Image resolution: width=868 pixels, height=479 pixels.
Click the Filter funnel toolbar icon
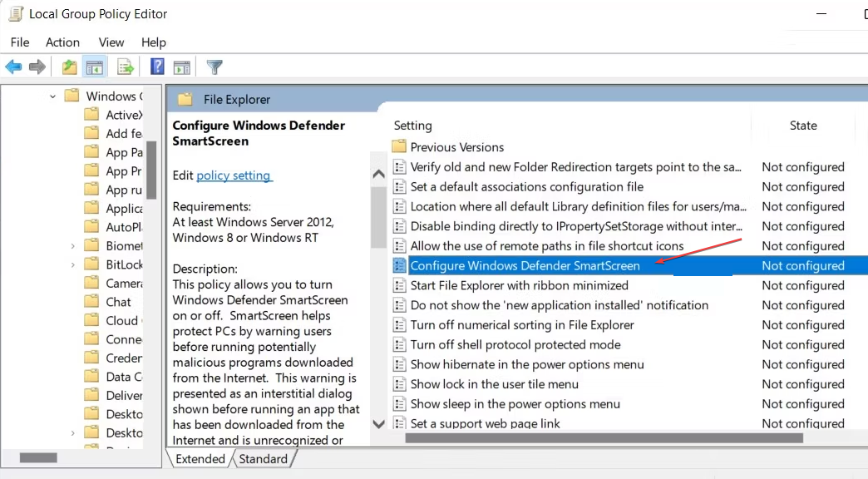click(x=215, y=67)
